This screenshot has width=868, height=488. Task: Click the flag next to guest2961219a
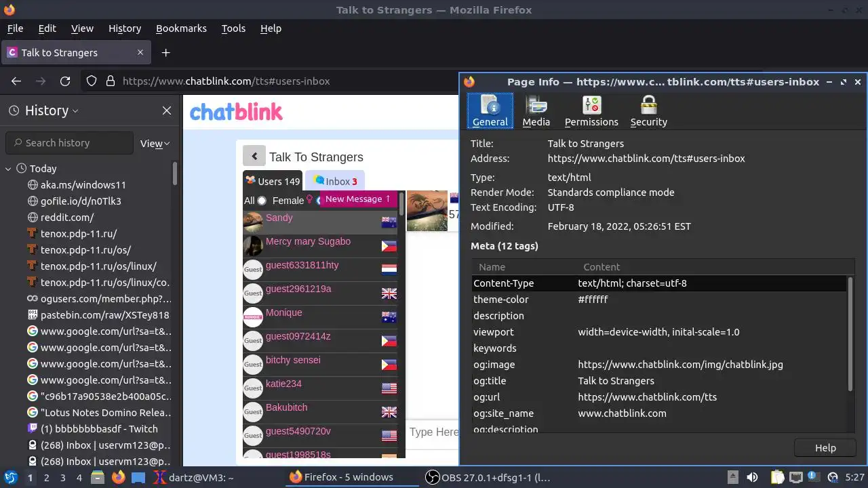pyautogui.click(x=389, y=293)
